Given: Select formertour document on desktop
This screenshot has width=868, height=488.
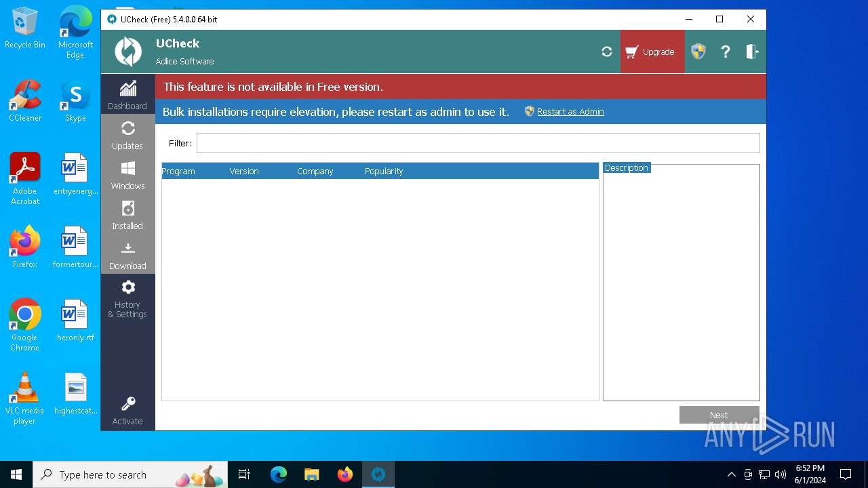Looking at the screenshot, I should click(75, 247).
